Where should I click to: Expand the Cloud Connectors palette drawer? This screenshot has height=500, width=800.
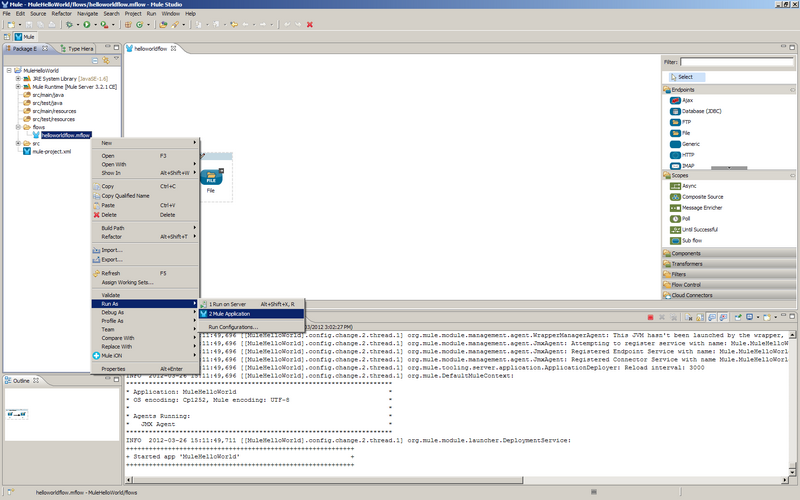tap(730, 295)
